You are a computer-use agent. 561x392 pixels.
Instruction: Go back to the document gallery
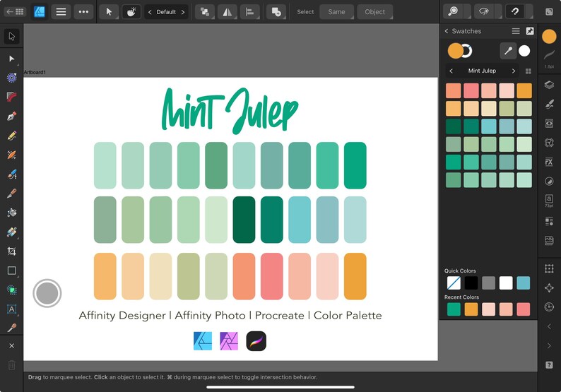15,12
